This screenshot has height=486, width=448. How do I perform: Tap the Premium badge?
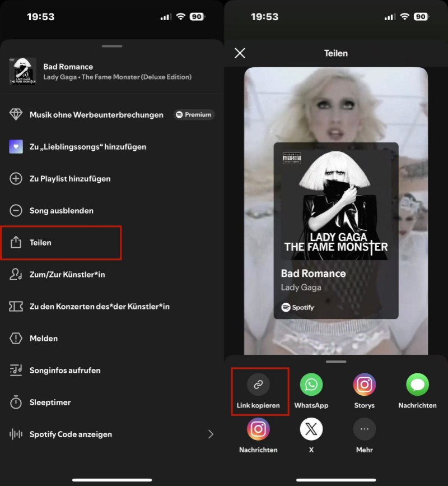(x=194, y=115)
